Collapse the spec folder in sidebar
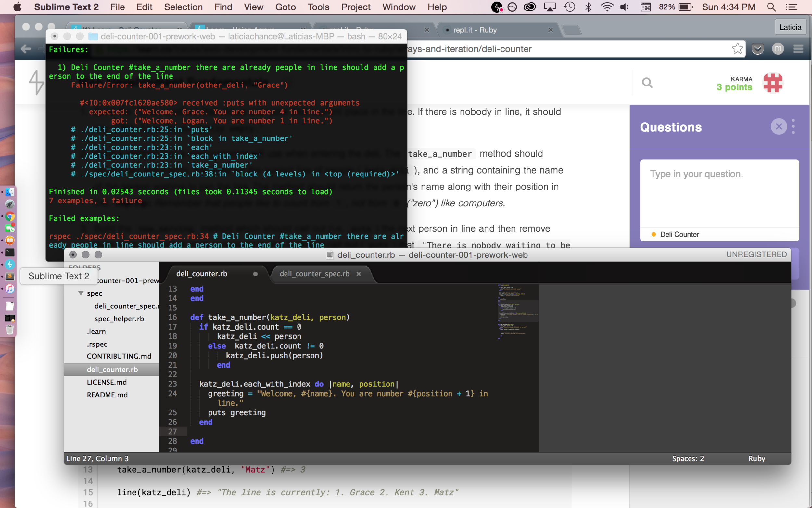812x508 pixels. coord(81,293)
